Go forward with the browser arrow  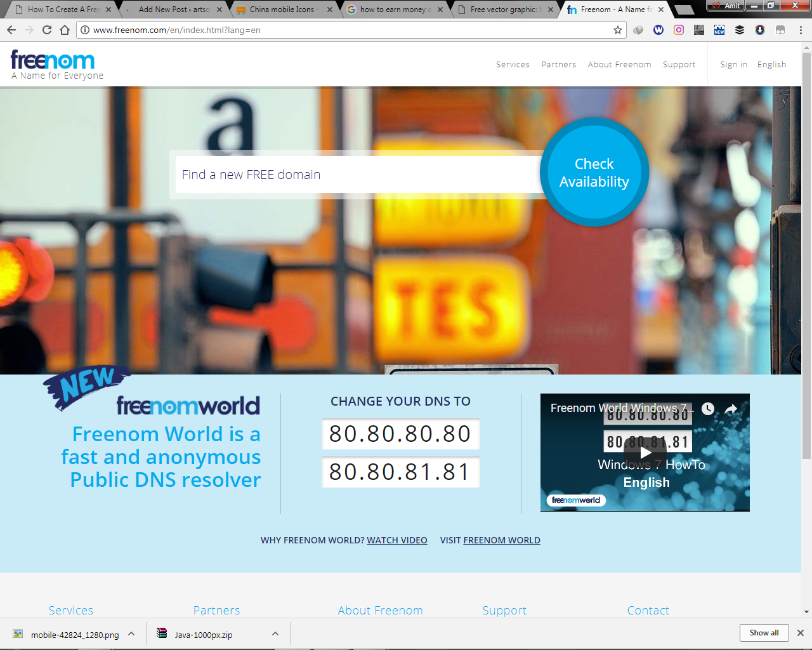coord(29,30)
